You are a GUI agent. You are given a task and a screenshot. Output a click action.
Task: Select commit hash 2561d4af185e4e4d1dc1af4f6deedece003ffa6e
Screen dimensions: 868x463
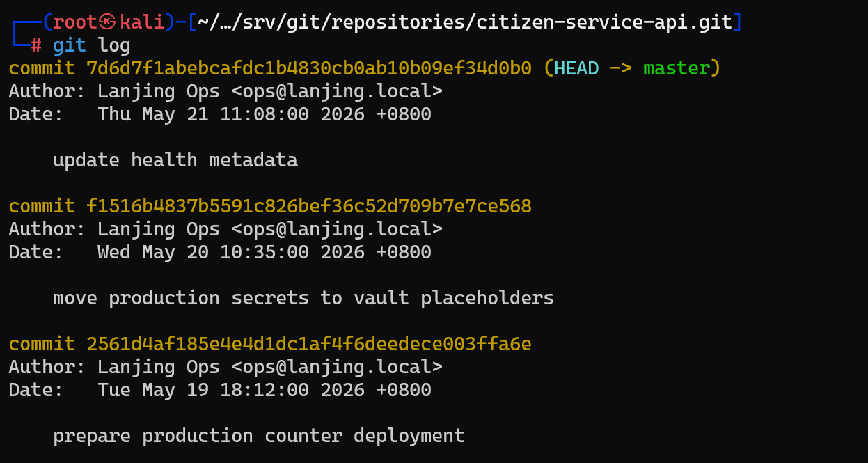tap(309, 344)
